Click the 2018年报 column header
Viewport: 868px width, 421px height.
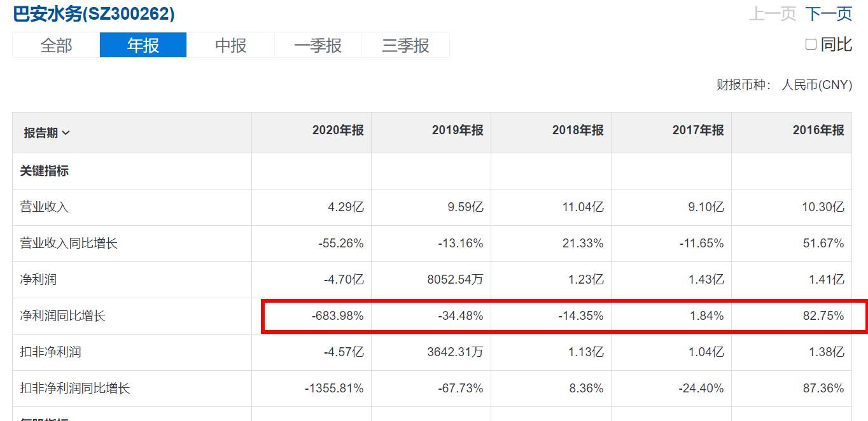578,130
